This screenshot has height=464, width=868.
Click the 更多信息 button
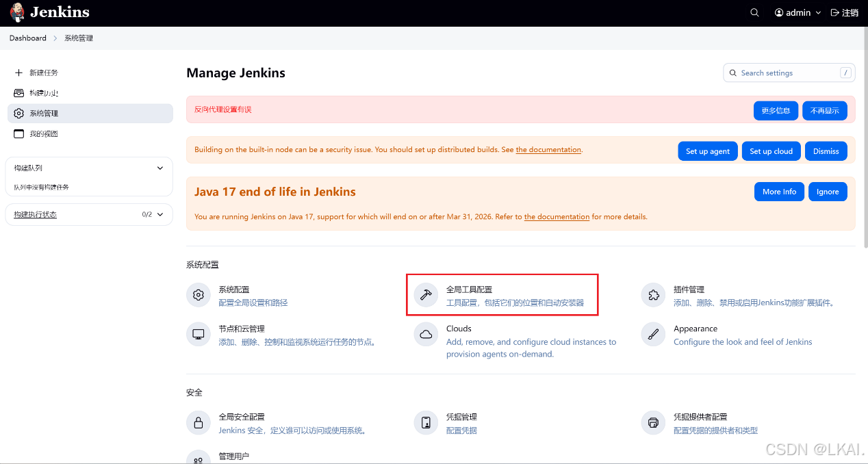[x=776, y=110]
